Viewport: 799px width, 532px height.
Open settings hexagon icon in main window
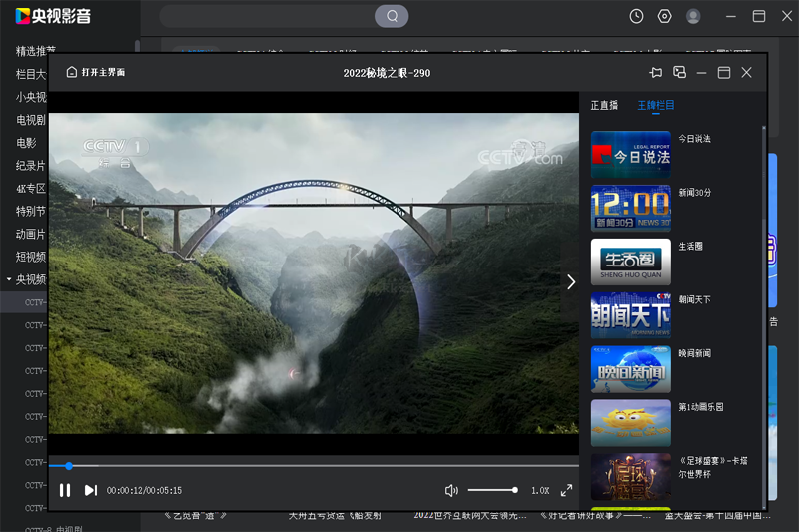pyautogui.click(x=664, y=16)
